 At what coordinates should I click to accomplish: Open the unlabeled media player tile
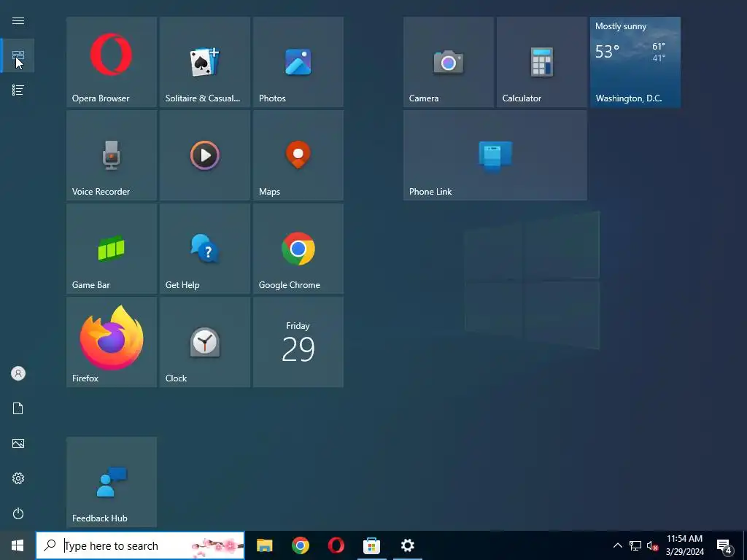coord(205,155)
